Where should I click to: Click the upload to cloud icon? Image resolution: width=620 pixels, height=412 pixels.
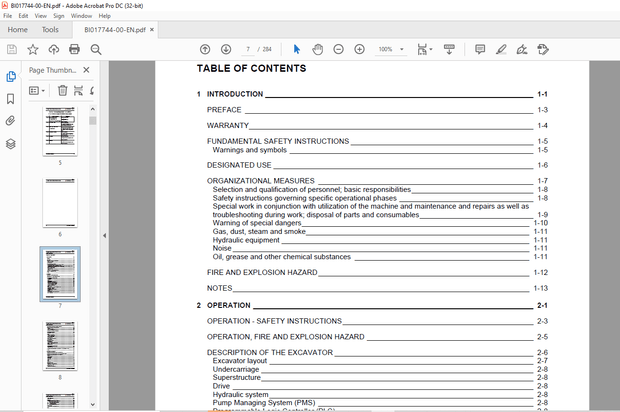53,49
